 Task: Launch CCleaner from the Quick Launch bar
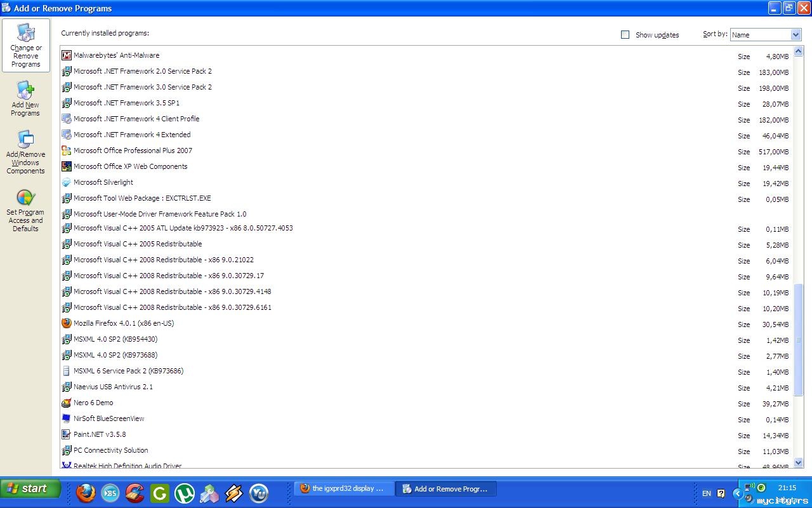coord(134,493)
